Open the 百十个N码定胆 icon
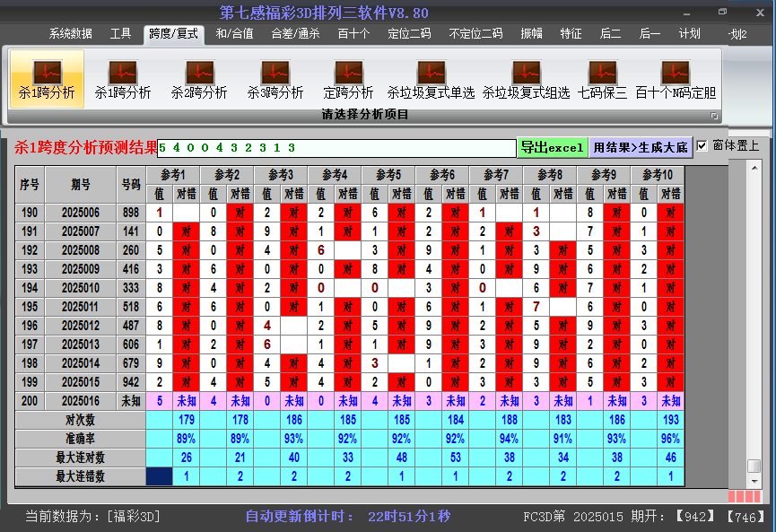This screenshot has height=532, width=776. [x=676, y=79]
